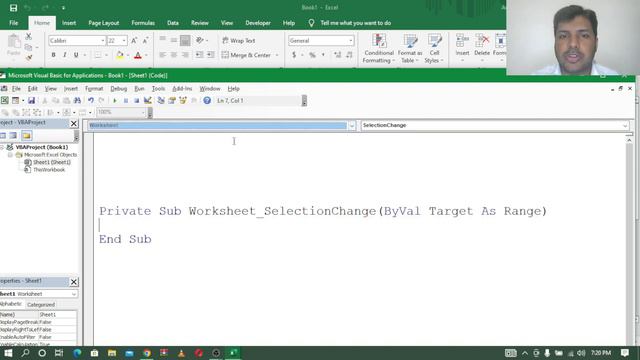Open Merge & Center dropdown arrow
The image size is (640, 360).
click(x=277, y=55)
